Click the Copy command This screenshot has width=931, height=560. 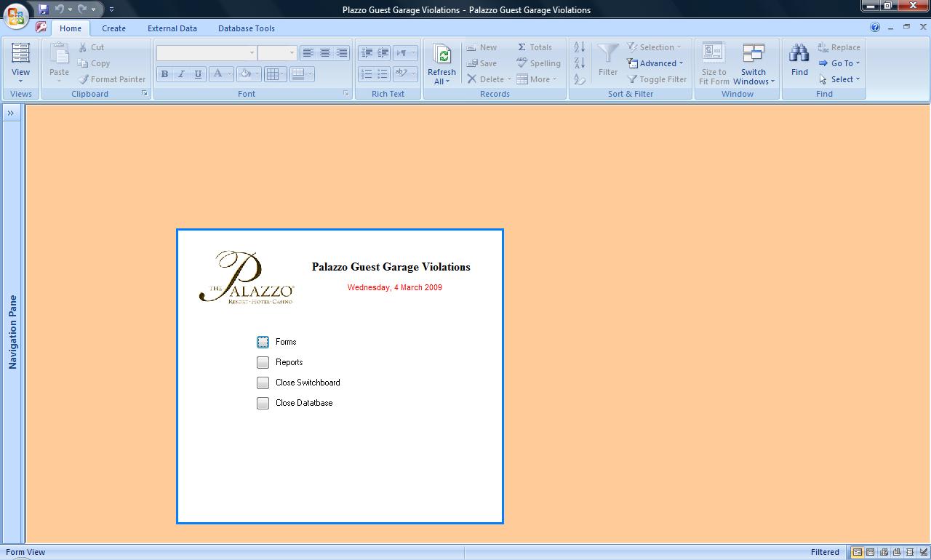pos(94,63)
